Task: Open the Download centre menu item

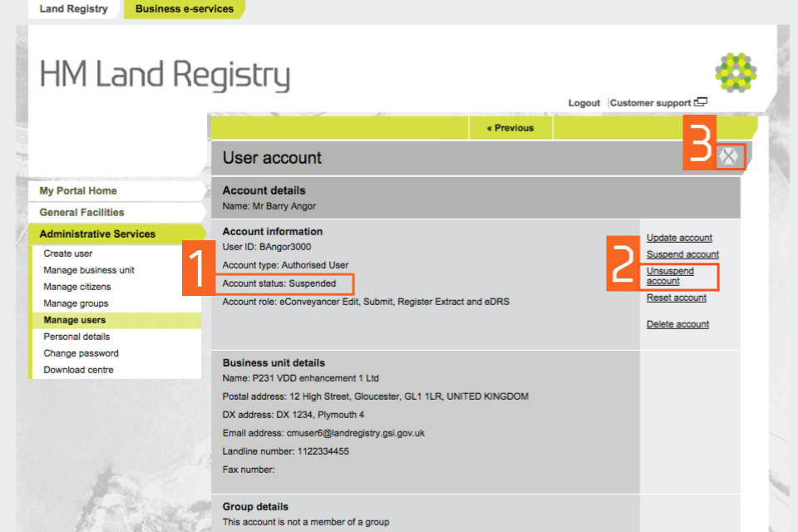Action: click(78, 370)
